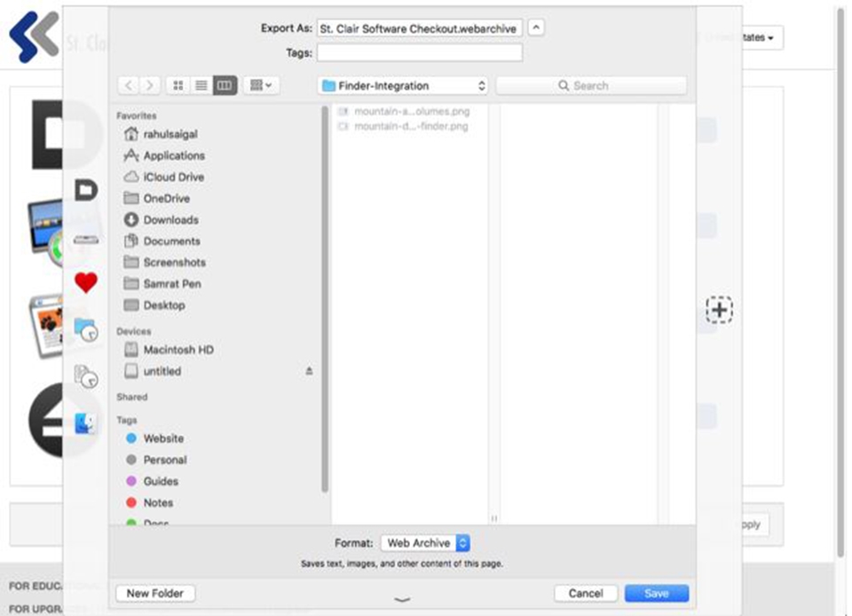Switch to column view

click(225, 85)
